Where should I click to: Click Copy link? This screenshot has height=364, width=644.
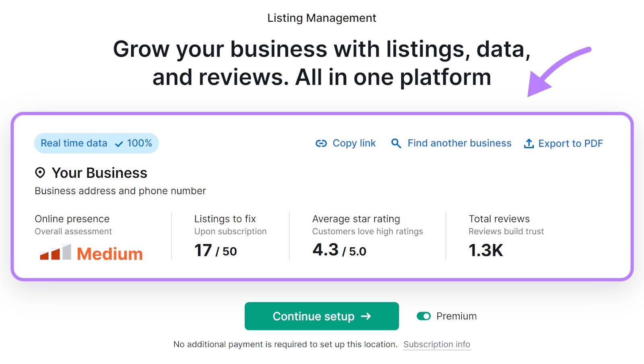(354, 143)
